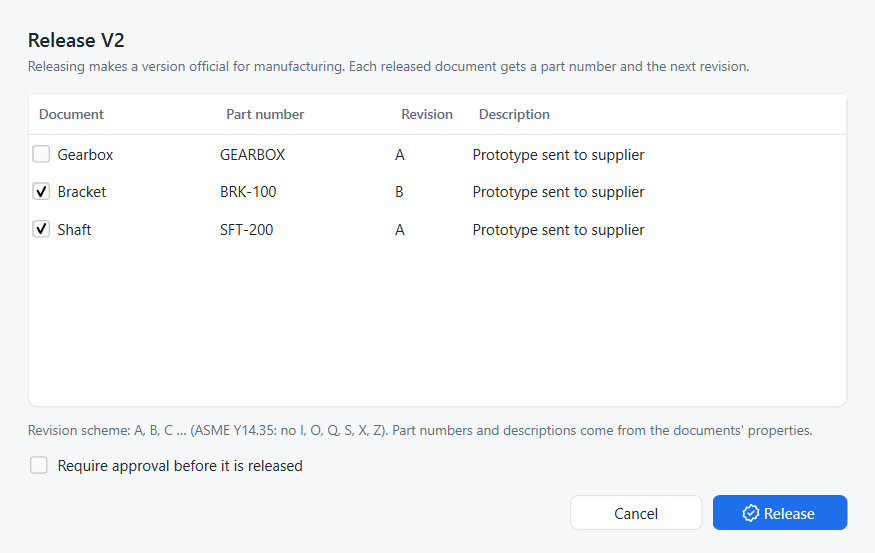Image resolution: width=875 pixels, height=553 pixels.
Task: Click the Release button
Action: tap(780, 513)
